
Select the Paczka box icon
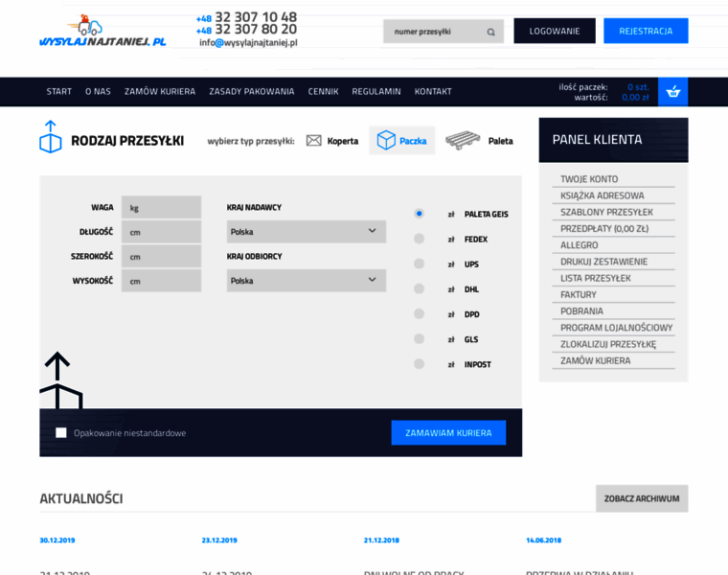coord(386,140)
